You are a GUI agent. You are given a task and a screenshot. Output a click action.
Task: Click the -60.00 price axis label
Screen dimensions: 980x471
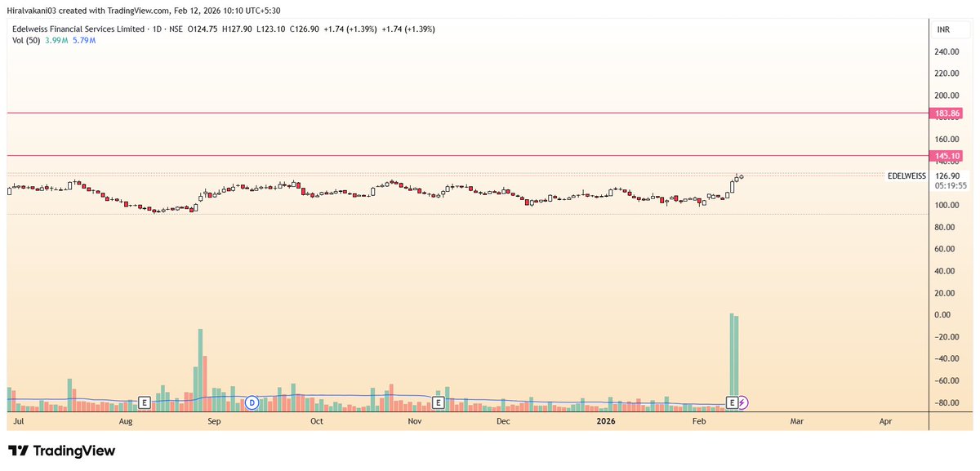point(947,380)
